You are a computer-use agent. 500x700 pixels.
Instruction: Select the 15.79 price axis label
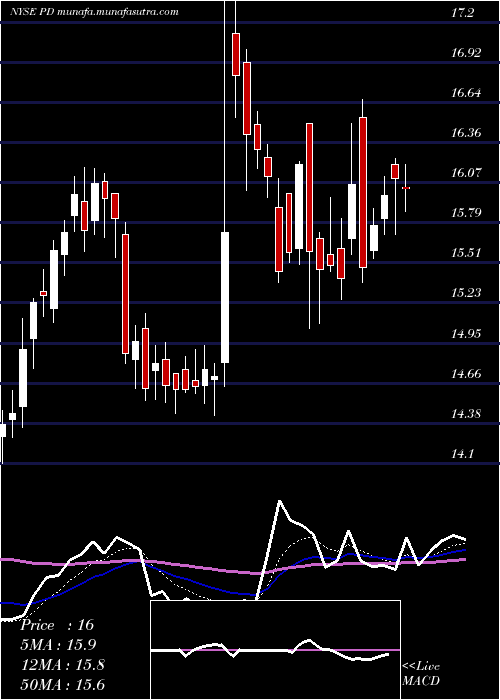466,212
